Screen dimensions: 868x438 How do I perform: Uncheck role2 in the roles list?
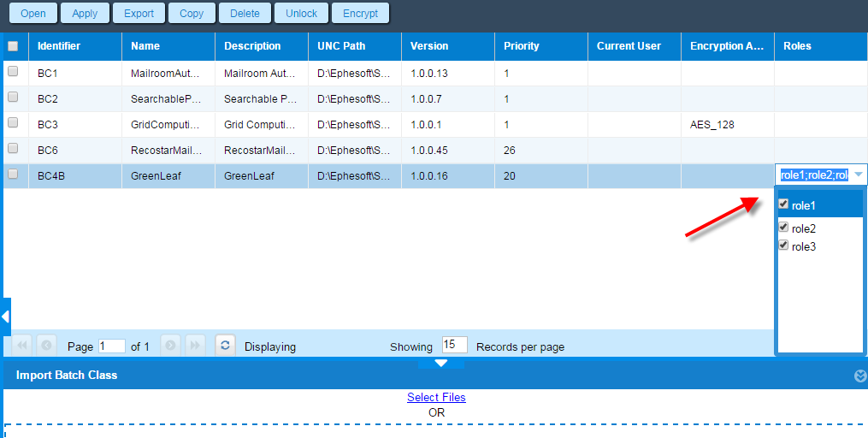(x=783, y=227)
